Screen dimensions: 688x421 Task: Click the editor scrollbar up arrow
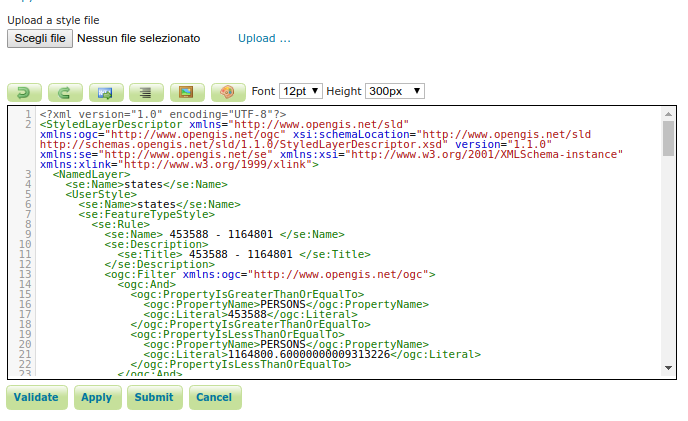tap(668, 115)
